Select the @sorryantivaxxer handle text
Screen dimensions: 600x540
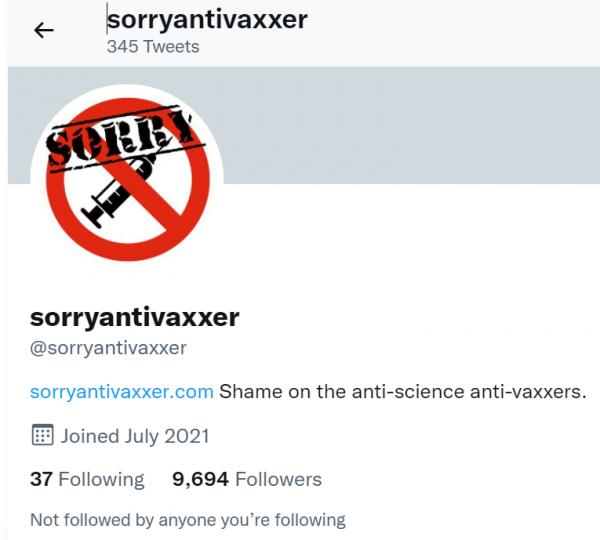click(x=108, y=348)
